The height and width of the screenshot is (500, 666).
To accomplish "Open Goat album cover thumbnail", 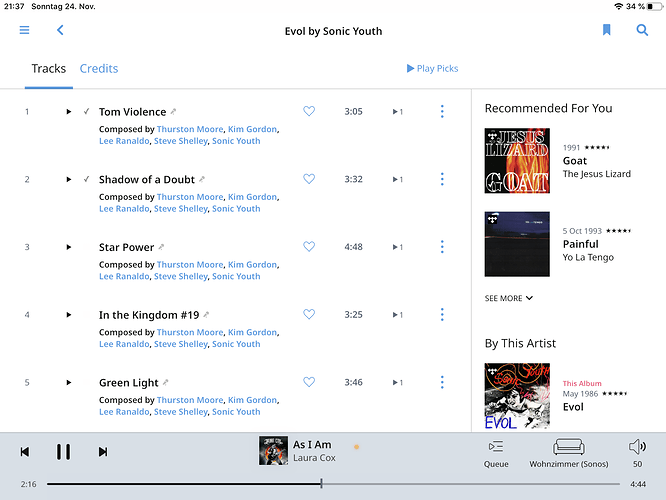I will (517, 161).
